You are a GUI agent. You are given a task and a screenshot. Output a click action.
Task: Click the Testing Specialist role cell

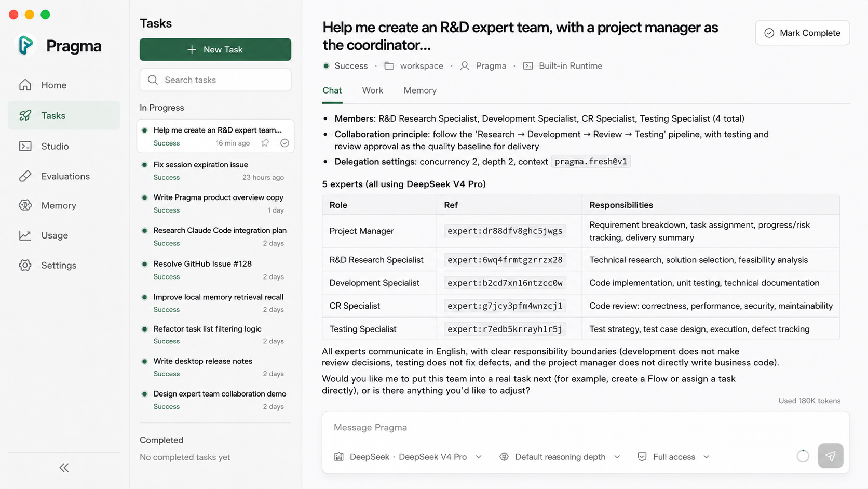tap(379, 329)
